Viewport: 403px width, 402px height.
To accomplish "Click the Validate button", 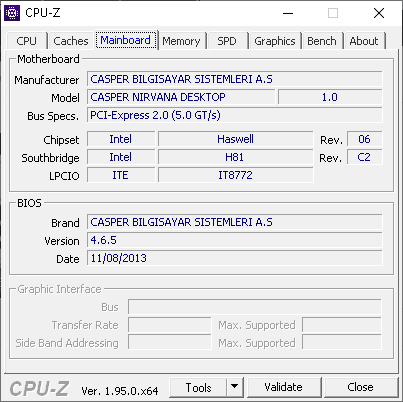I will pyautogui.click(x=284, y=387).
